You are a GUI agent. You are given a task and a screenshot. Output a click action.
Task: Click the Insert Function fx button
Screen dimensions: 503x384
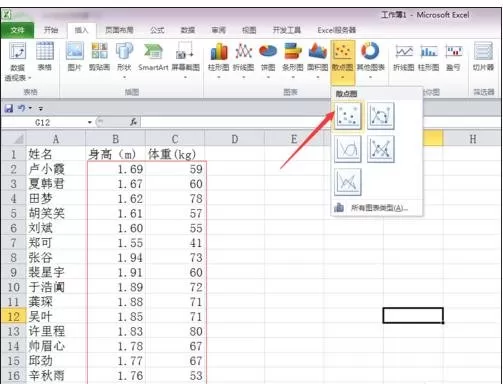coord(133,122)
